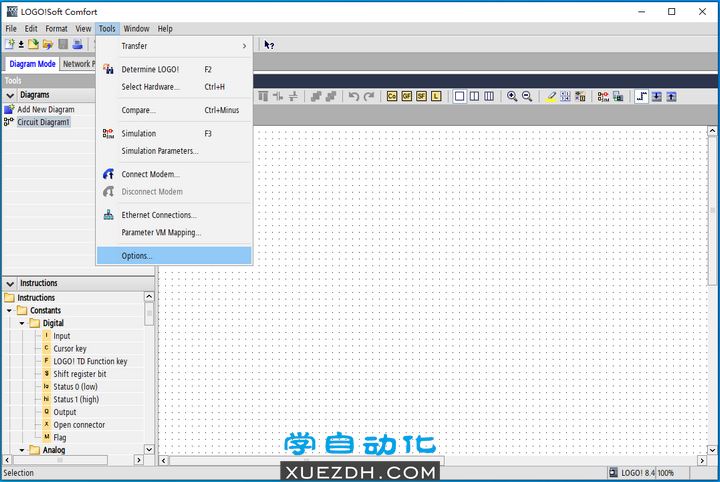Image resolution: width=720 pixels, height=482 pixels.
Task: Choose the three-window split layout icon
Action: [489, 96]
